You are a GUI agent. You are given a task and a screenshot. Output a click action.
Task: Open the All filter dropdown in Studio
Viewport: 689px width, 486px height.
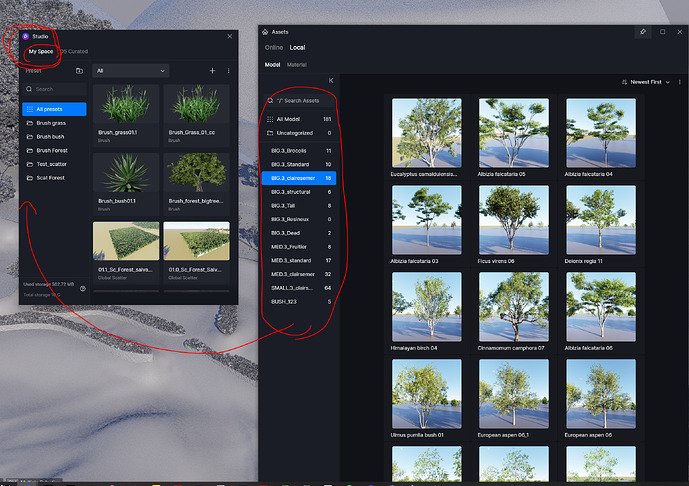[130, 71]
